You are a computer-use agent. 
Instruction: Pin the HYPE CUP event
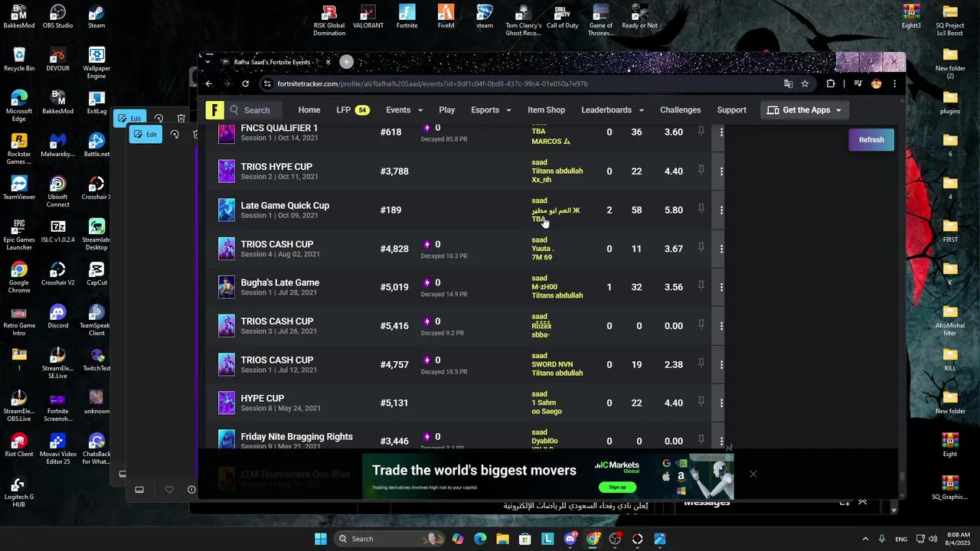point(701,402)
